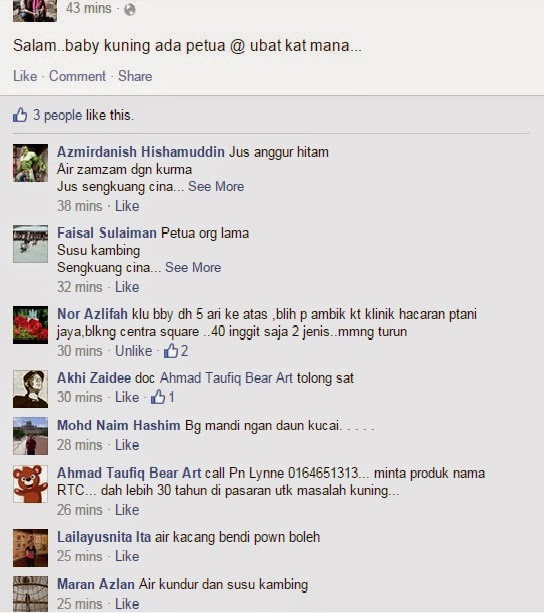Click Share under the post
The image size is (544, 613).
click(x=135, y=76)
